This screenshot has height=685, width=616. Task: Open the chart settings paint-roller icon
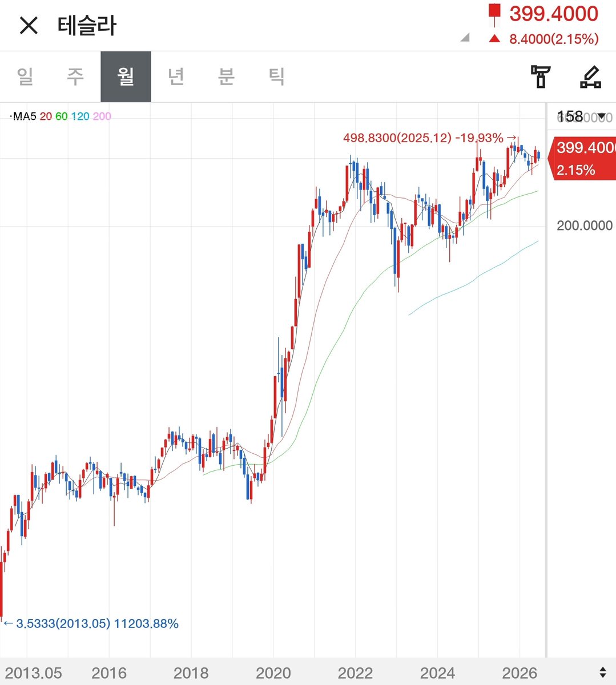(x=540, y=76)
